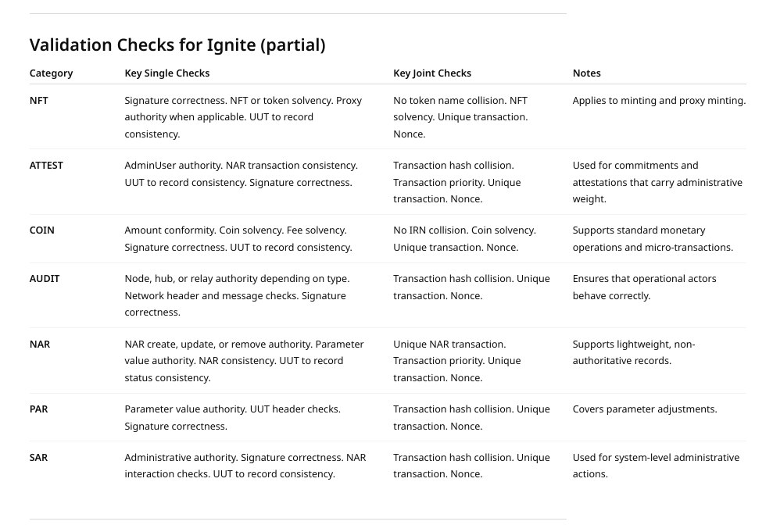Image resolution: width=773 pixels, height=532 pixels.
Task: Select the AUDIT category row label
Action: (x=45, y=279)
